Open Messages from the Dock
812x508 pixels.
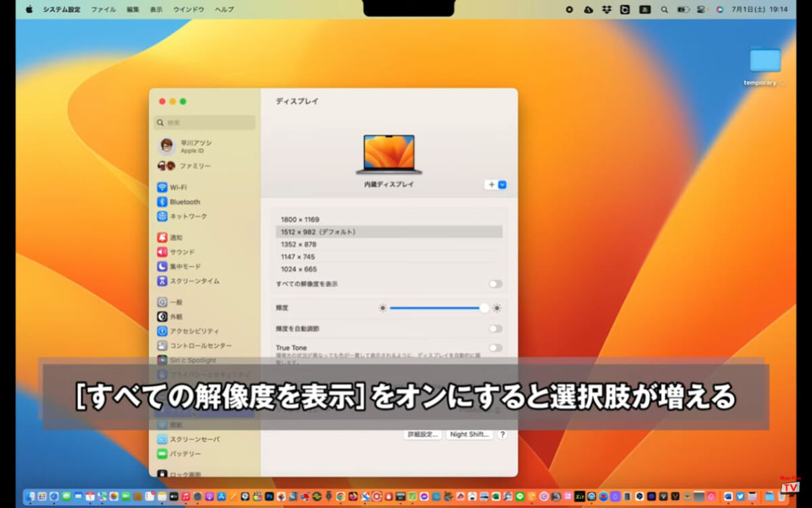(66, 496)
